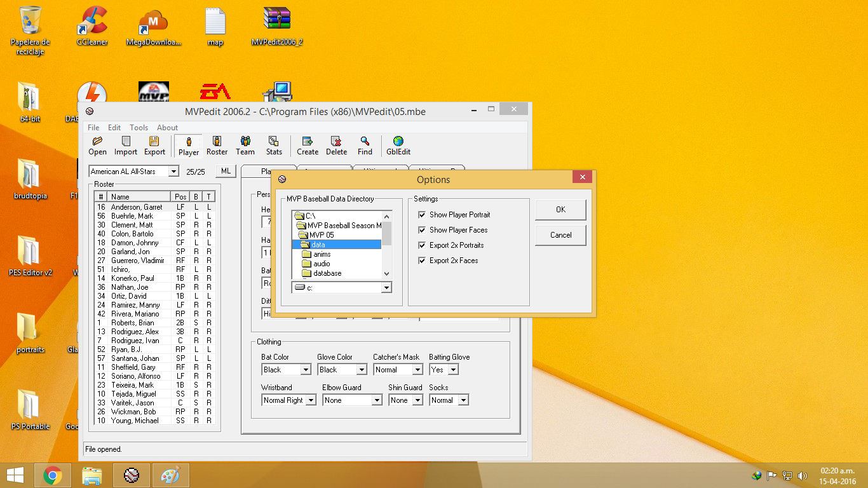Open the Shin Guard dropdown
This screenshot has height=488, width=868.
point(417,400)
